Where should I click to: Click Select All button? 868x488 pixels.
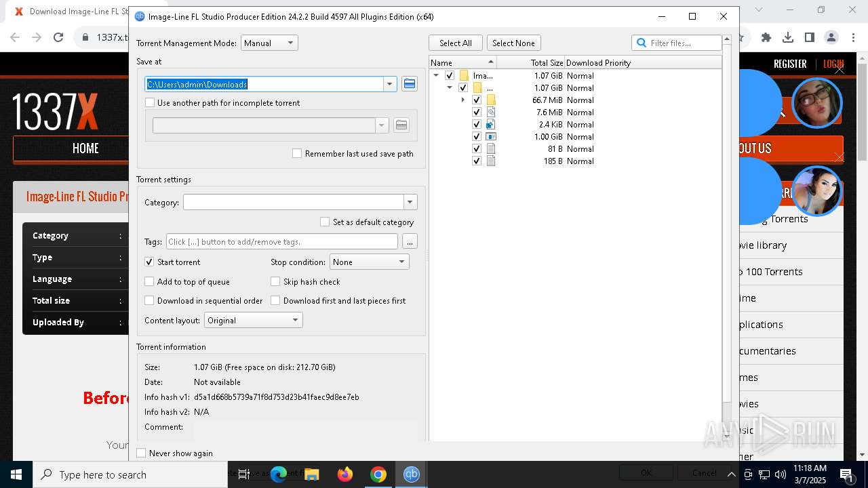456,43
